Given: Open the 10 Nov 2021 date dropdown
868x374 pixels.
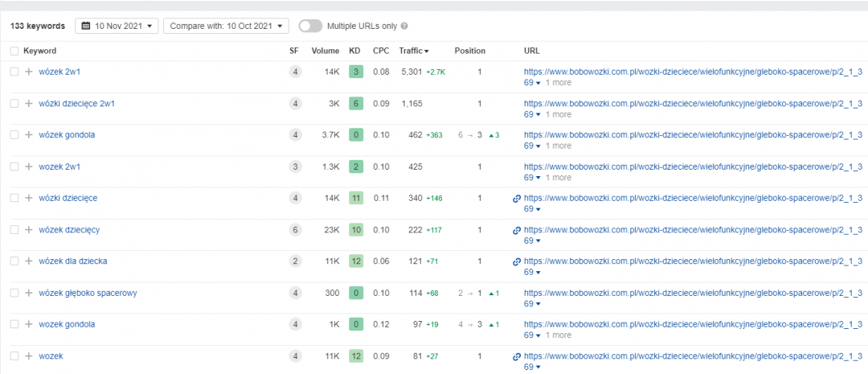Looking at the screenshot, I should coord(117,26).
